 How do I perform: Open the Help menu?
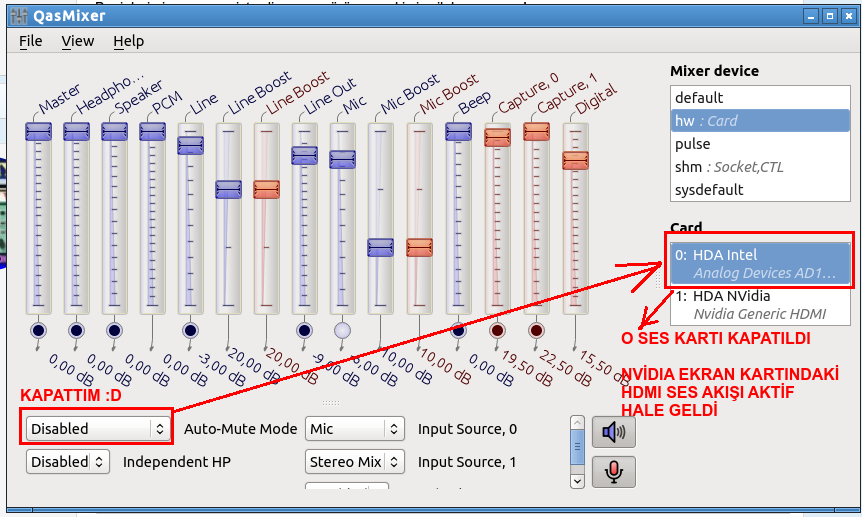click(129, 41)
